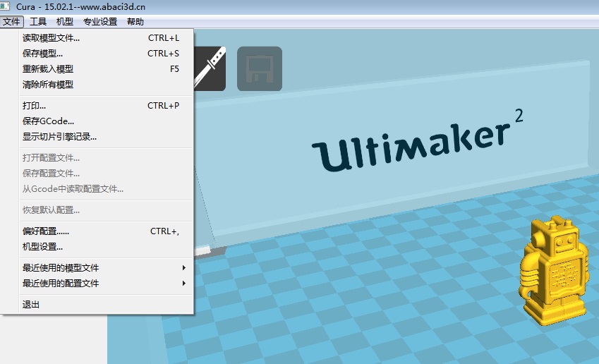Click 保存GCode... in File menu
Screen dimensions: 599x364
106,121
